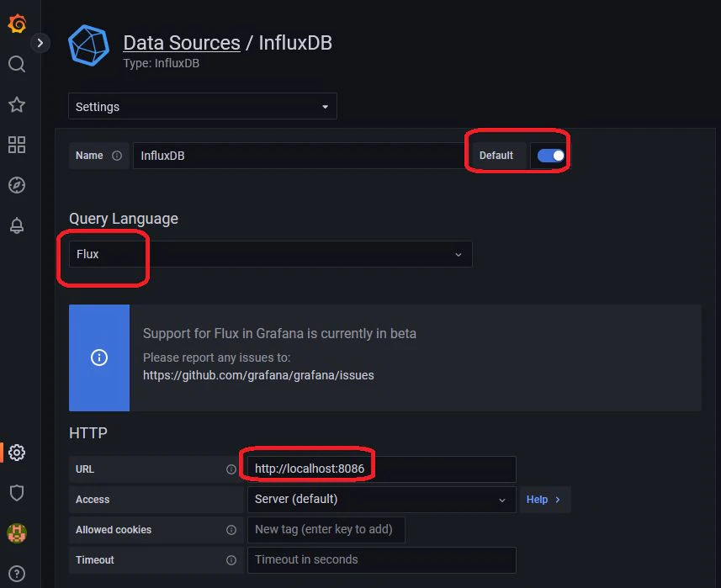Open the GitHub grafana issues link
This screenshot has height=588, width=721.
pos(258,375)
